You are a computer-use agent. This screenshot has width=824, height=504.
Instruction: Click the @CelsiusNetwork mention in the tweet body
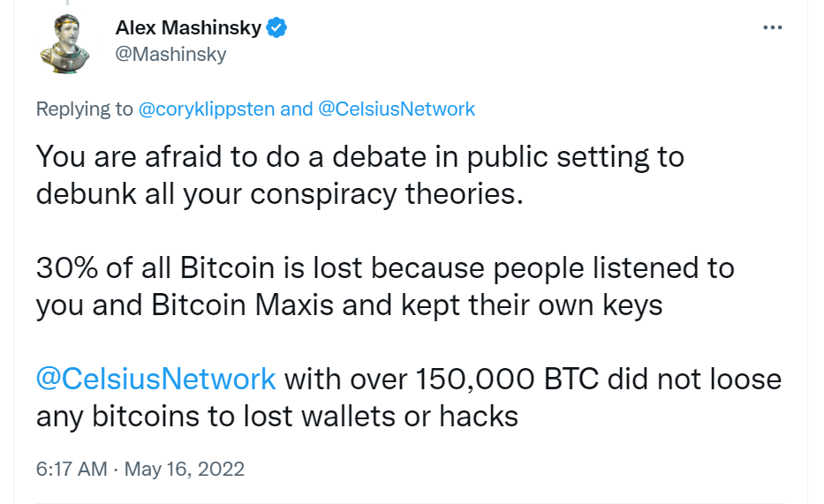pyautogui.click(x=156, y=379)
